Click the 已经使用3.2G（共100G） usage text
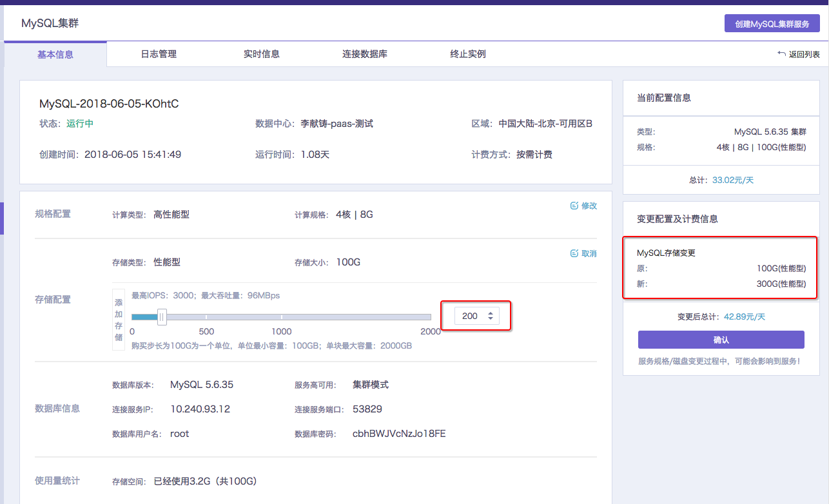 (x=206, y=481)
